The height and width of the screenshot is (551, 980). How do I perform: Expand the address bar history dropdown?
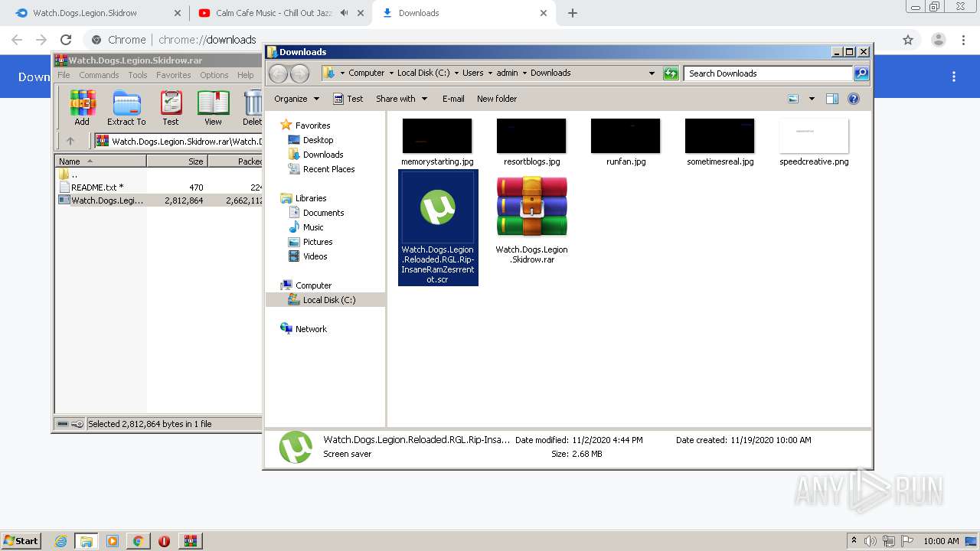[x=652, y=73]
